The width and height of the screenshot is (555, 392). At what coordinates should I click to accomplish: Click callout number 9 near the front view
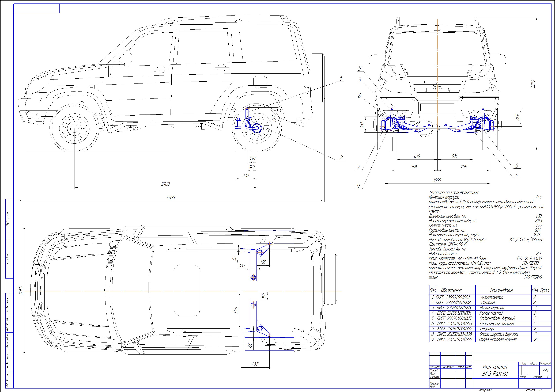tap(358, 186)
